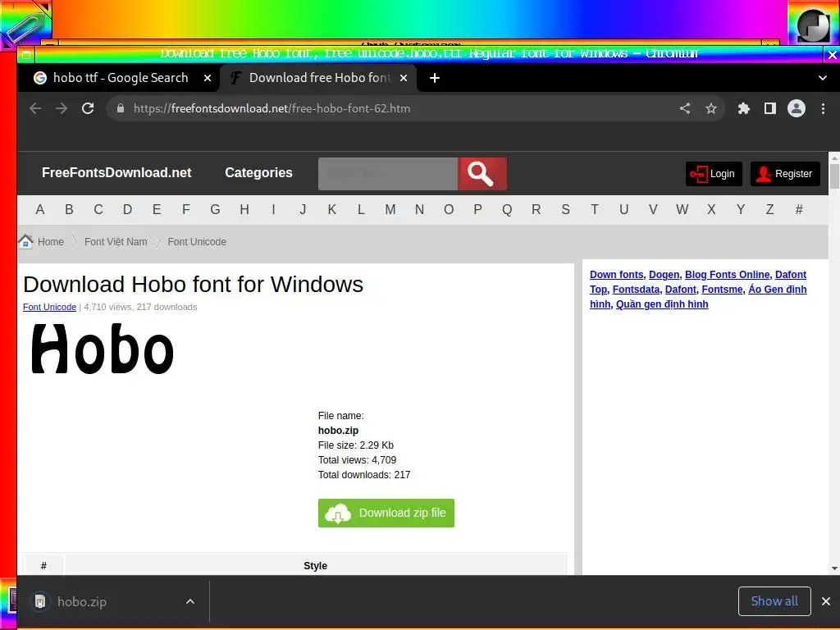Click the address bar URL
This screenshot has height=630, width=840.
tap(272, 109)
